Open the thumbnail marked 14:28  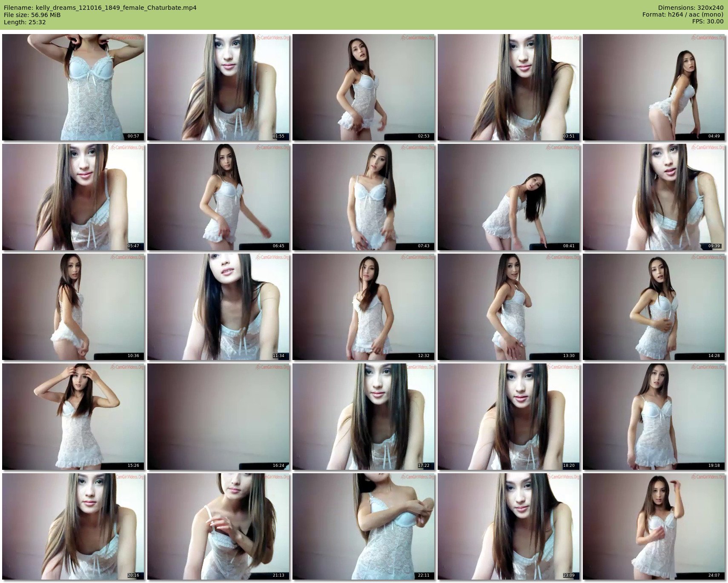click(653, 307)
